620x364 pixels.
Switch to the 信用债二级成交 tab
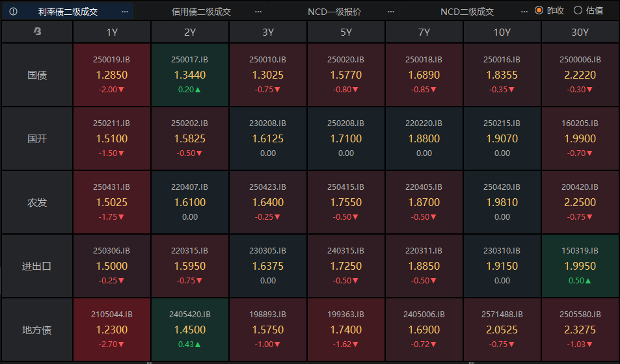pyautogui.click(x=201, y=12)
